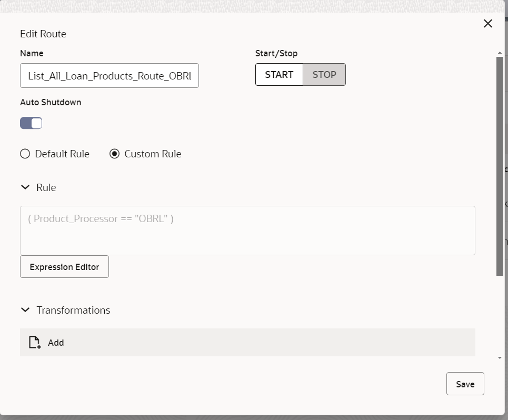Click the scrollbar up arrow
The image size is (508, 420).
tap(500, 53)
